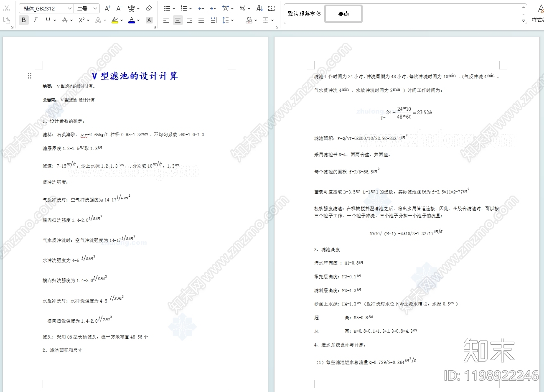Open the font dialog launcher arrow
544x392 pixels.
[155, 27]
